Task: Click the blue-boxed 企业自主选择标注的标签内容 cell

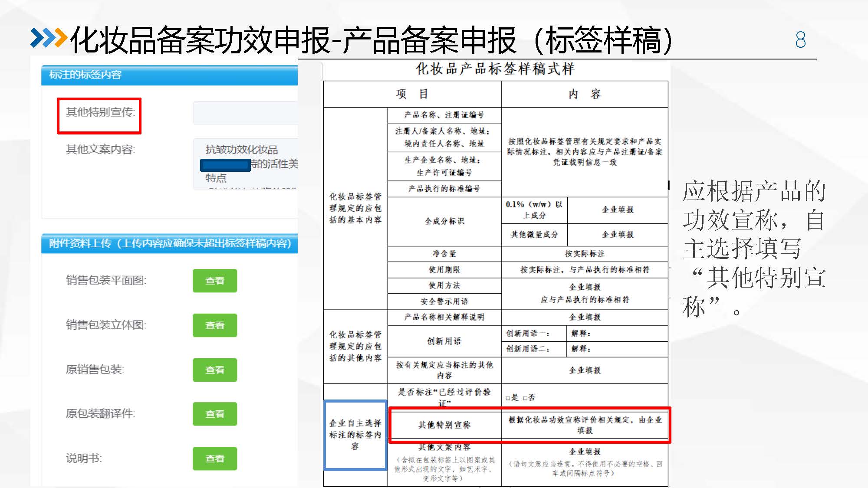Action: (x=355, y=435)
